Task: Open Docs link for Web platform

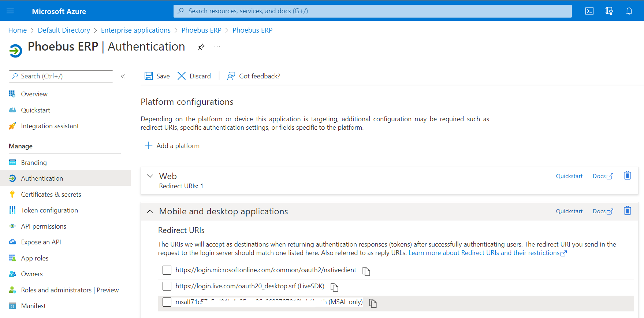Action: [x=603, y=176]
